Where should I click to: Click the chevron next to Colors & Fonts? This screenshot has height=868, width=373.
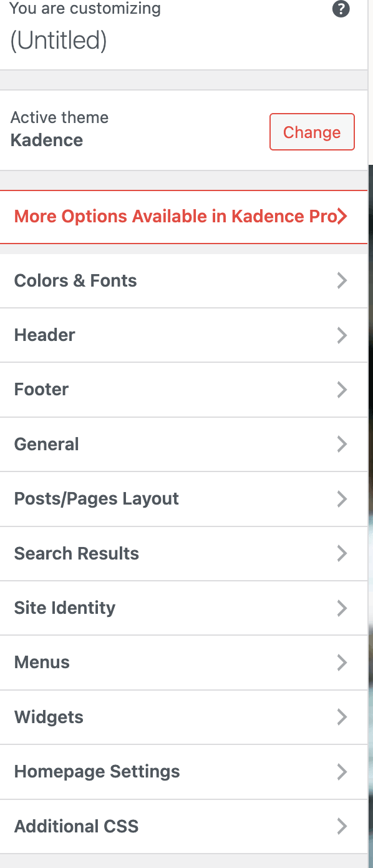click(342, 280)
